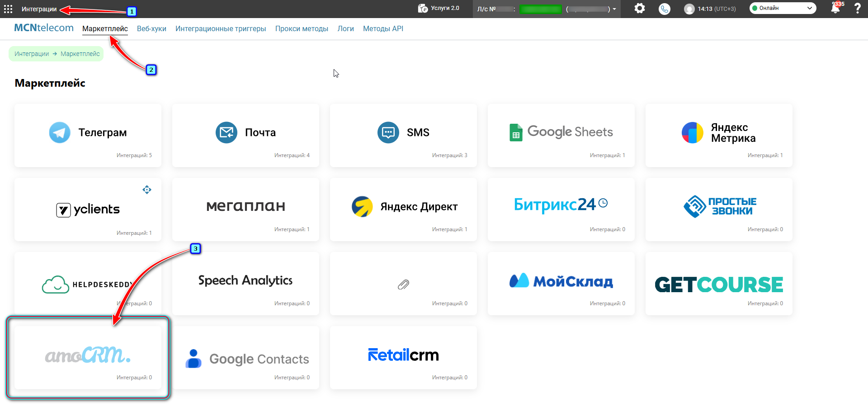Click the Услуги 2.0 icon
This screenshot has width=868, height=415.
pos(423,9)
